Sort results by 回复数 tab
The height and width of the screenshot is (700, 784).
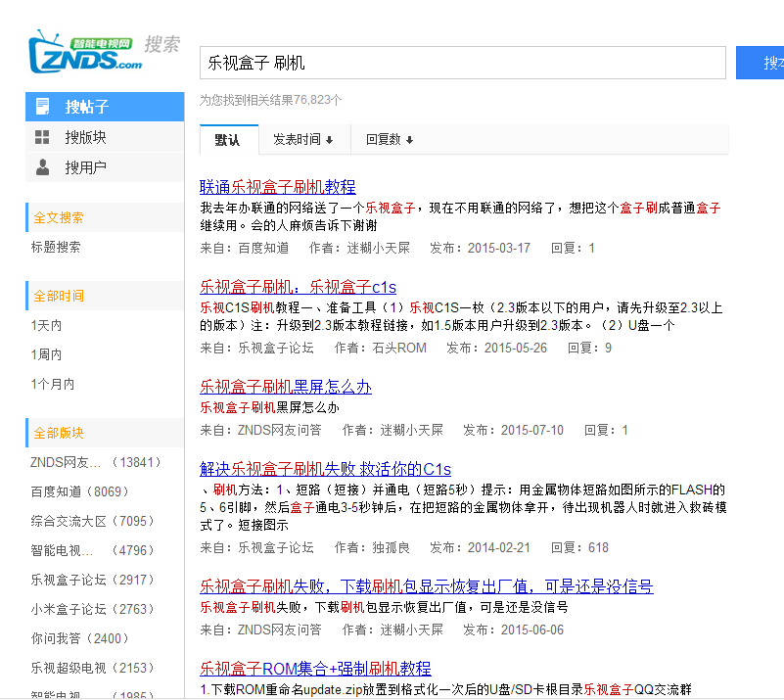[390, 139]
